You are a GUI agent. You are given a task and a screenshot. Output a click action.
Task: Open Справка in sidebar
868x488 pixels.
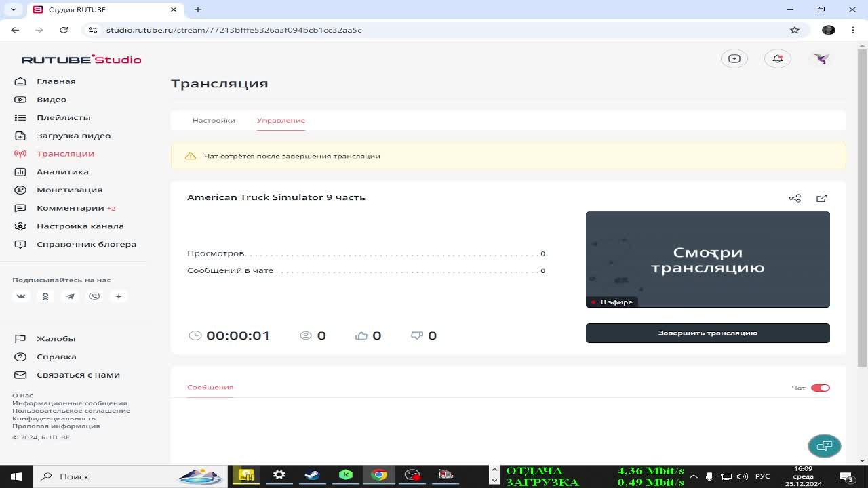click(x=45, y=357)
